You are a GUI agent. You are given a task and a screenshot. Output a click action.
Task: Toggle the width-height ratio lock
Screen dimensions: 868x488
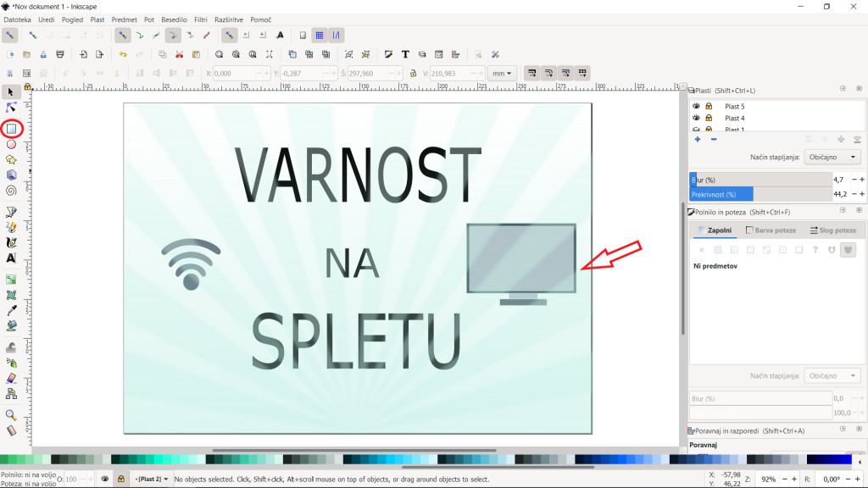tap(413, 73)
